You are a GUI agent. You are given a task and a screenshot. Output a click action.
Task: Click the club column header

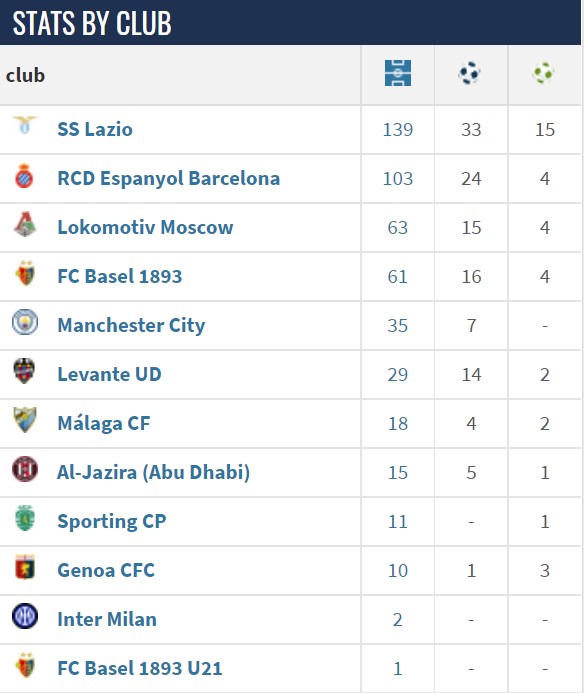tap(25, 75)
